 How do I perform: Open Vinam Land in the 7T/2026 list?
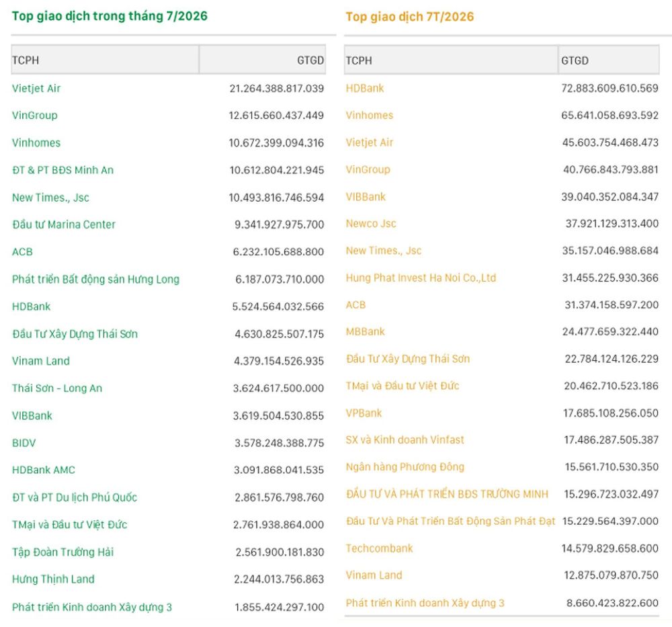coord(374,575)
